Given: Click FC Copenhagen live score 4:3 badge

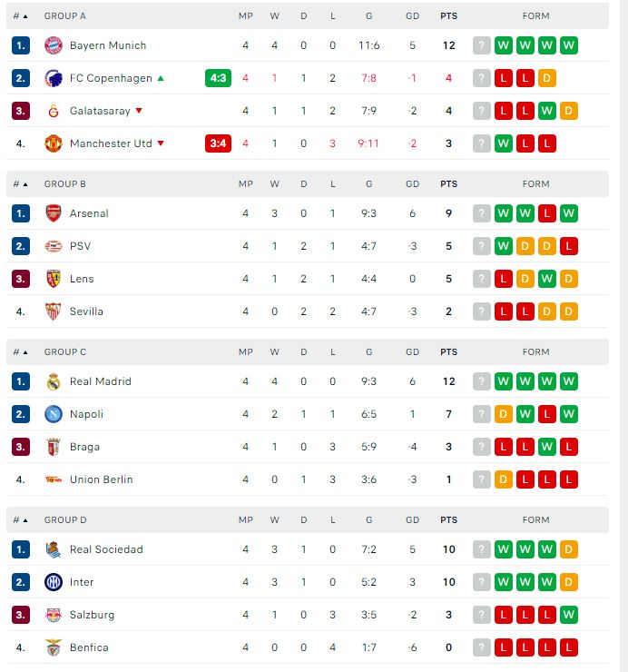Looking at the screenshot, I should [219, 78].
